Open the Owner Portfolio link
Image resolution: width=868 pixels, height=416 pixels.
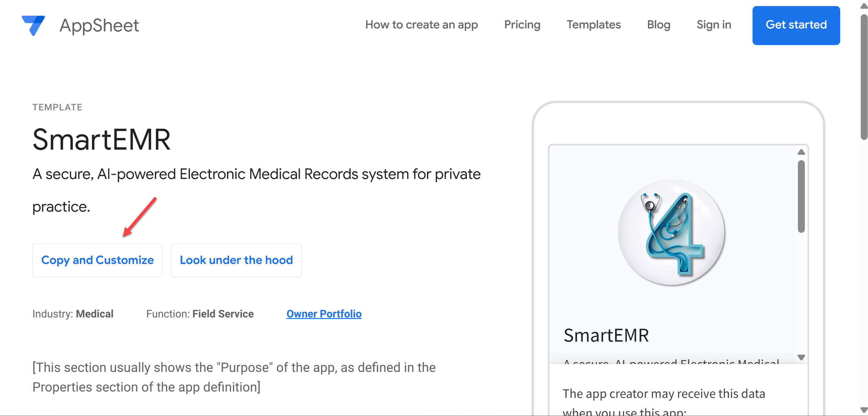[x=324, y=314]
